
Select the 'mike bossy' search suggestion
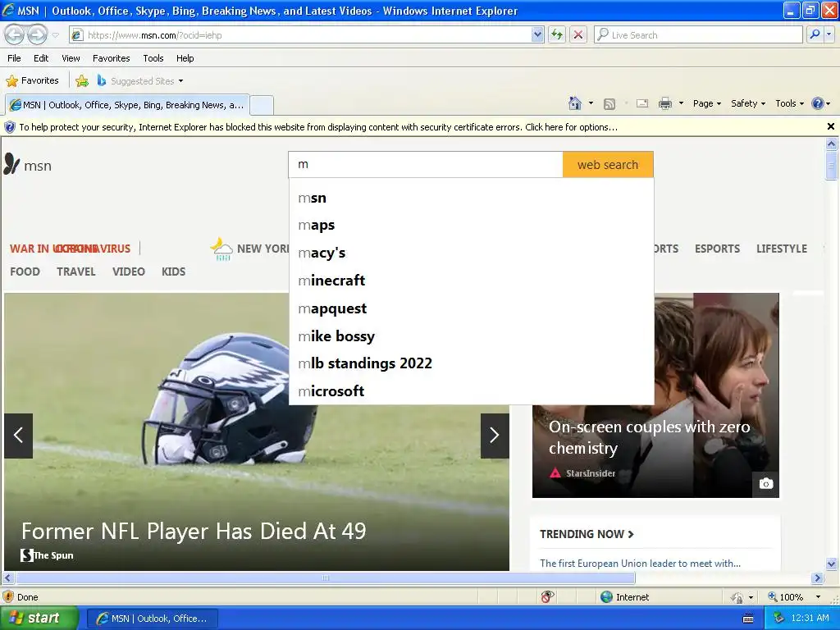tap(472, 336)
